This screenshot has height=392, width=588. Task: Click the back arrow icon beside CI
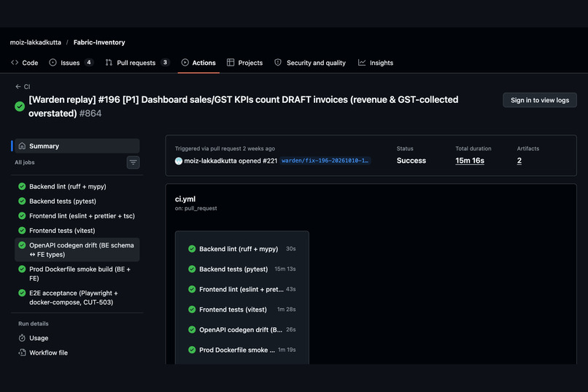coord(18,87)
